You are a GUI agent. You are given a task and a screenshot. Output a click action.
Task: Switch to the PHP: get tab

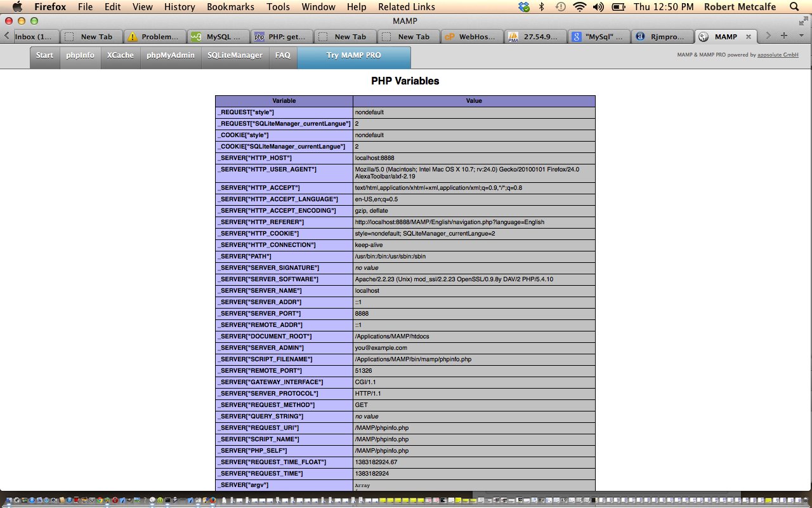[x=282, y=37]
